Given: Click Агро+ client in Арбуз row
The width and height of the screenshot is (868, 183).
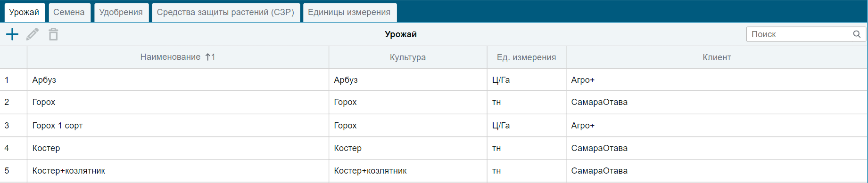Looking at the screenshot, I should click(x=583, y=80).
